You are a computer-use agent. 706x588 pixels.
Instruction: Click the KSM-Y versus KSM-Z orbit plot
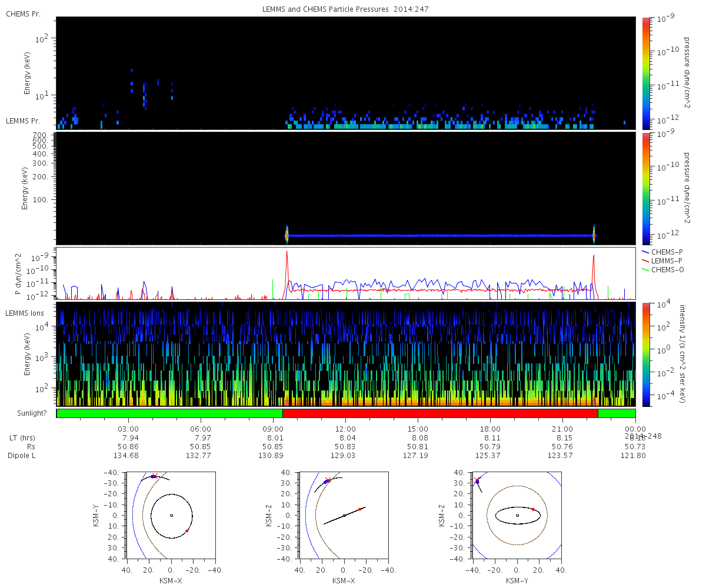517,516
